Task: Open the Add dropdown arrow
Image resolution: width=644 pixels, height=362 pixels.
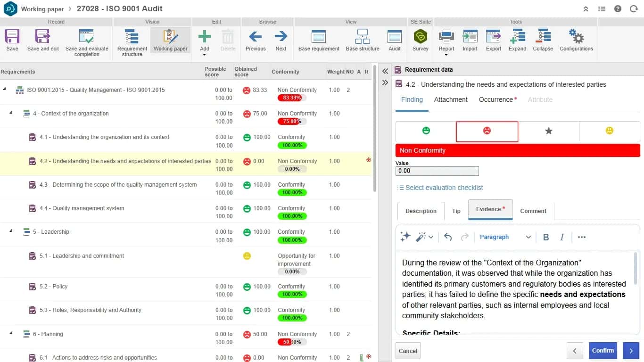Action: pyautogui.click(x=204, y=55)
